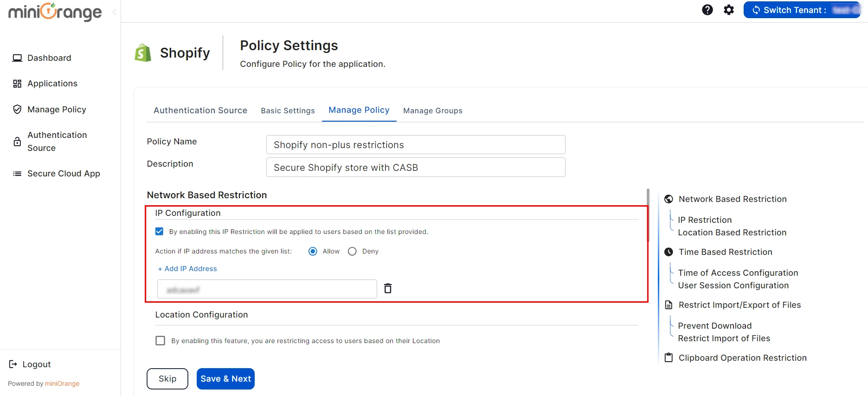The width and height of the screenshot is (868, 396).
Task: Open Dashboard in the sidebar
Action: click(x=49, y=58)
